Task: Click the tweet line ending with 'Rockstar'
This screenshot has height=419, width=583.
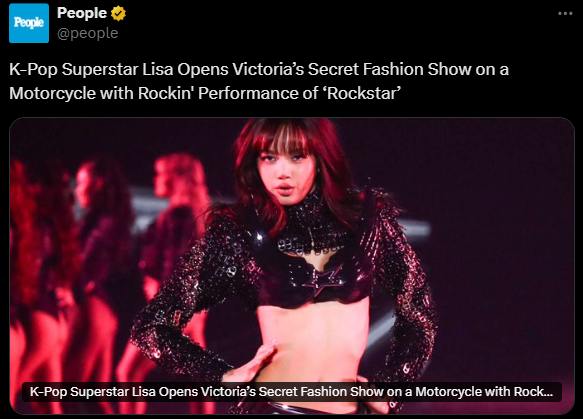Action: [x=205, y=93]
